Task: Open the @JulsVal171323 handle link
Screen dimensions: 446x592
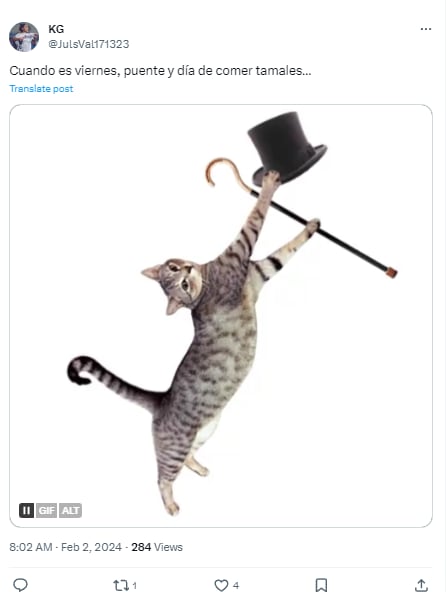Action: 89,44
